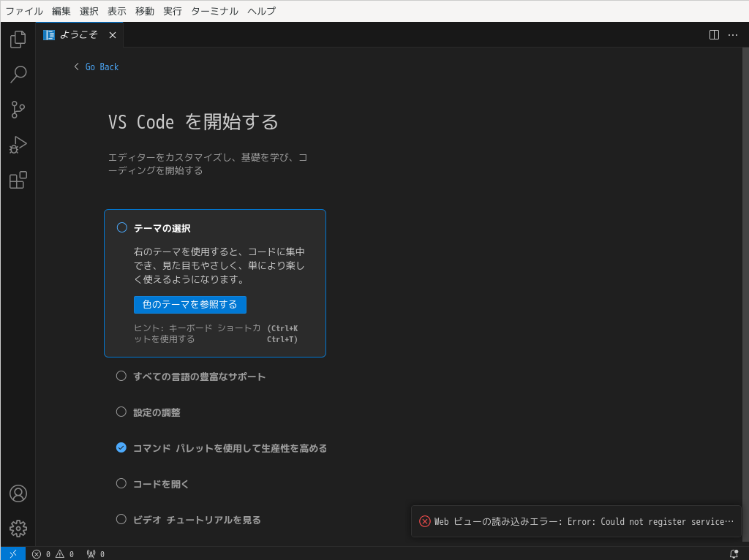Open the Extensions view icon

pos(18,180)
